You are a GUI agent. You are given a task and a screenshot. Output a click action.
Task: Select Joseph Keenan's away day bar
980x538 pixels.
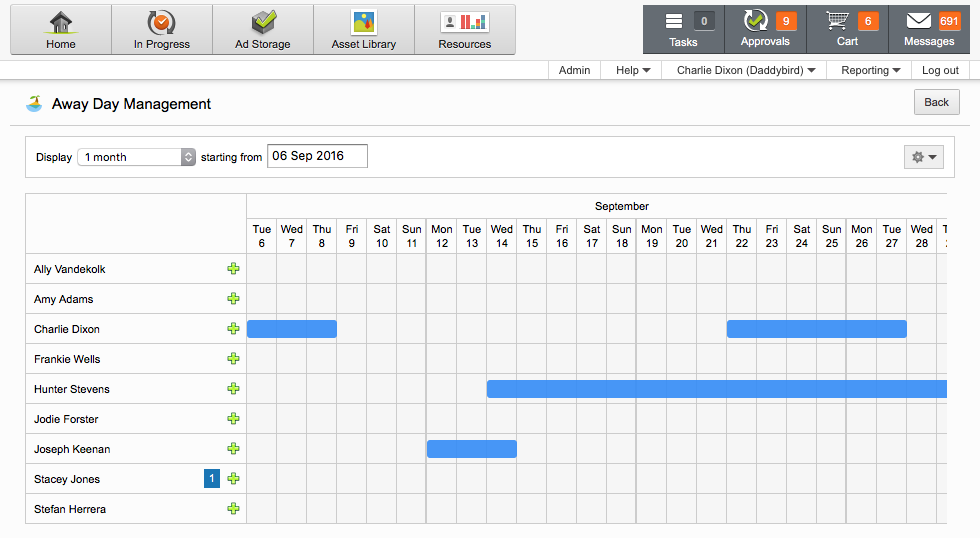471,449
